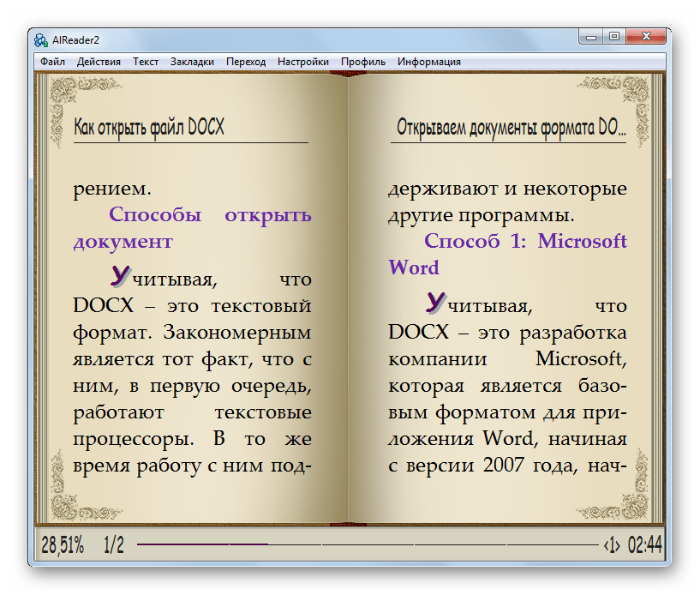Click the left page header 'Как открыть файл DOCX'

pyautogui.click(x=149, y=128)
